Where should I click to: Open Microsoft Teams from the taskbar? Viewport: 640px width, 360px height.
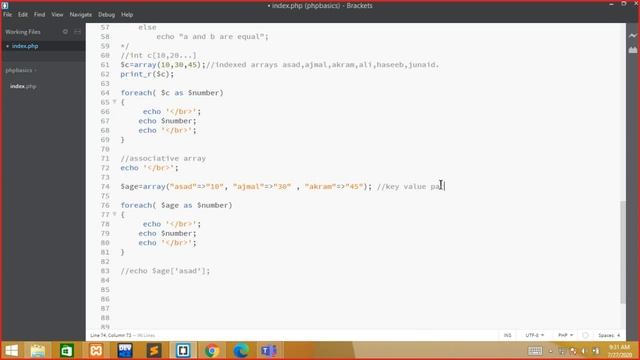(x=269, y=351)
